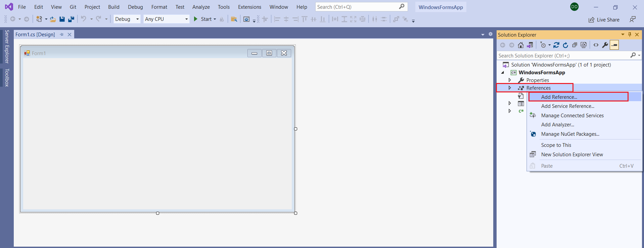
Task: Toggle Preview Selected Items button
Action: point(614,45)
